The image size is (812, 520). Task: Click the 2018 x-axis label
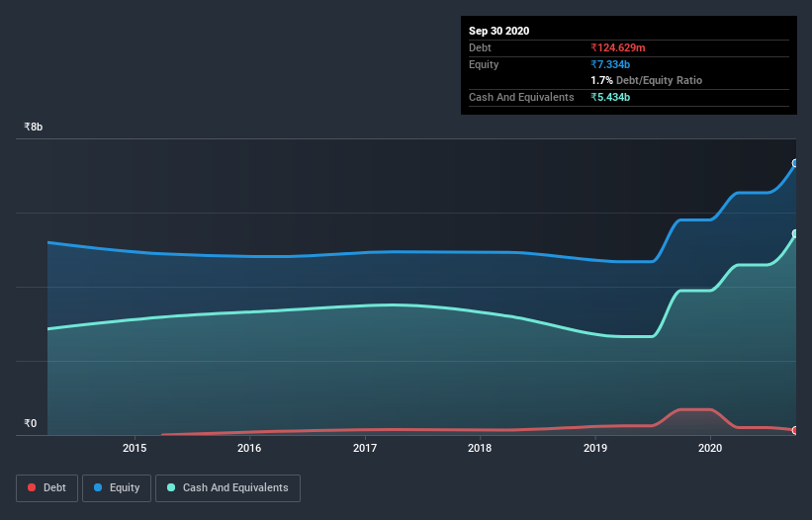click(480, 448)
